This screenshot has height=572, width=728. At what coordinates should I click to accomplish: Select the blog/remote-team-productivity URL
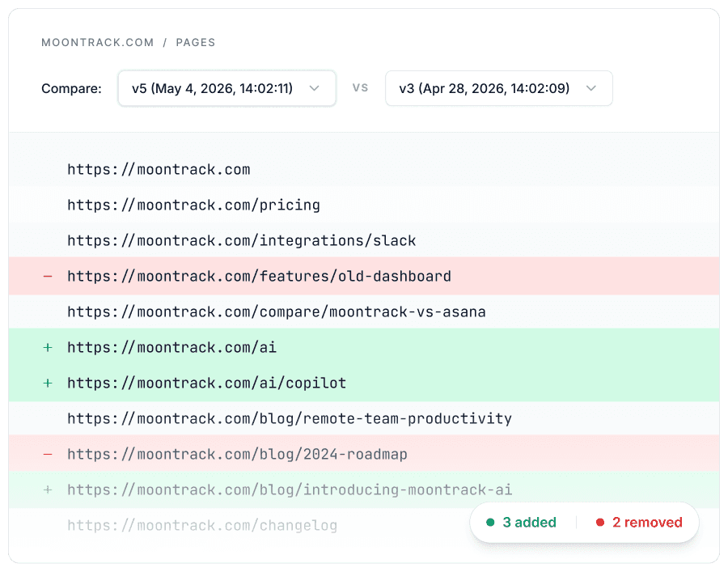[290, 419]
